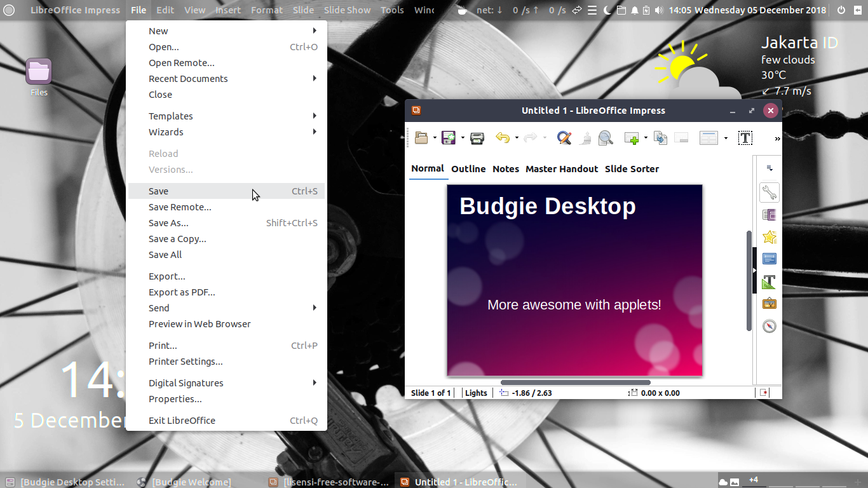Viewport: 868px width, 488px height.
Task: Click the greyed Redo arrow icon
Action: [531, 138]
